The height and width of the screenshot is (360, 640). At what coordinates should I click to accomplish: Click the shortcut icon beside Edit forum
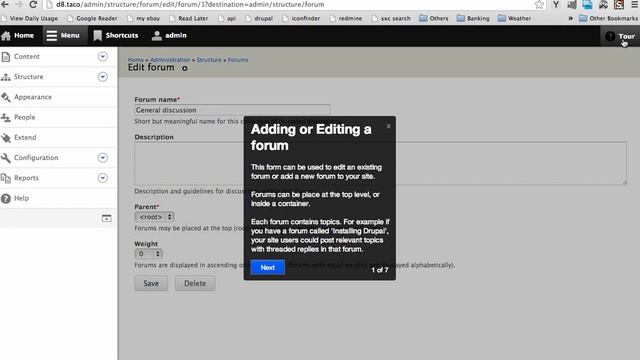(184, 69)
